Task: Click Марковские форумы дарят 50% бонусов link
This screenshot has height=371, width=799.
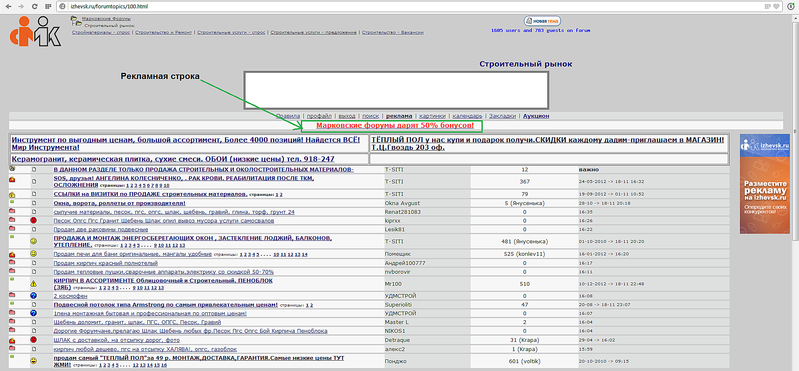Action: pyautogui.click(x=395, y=125)
